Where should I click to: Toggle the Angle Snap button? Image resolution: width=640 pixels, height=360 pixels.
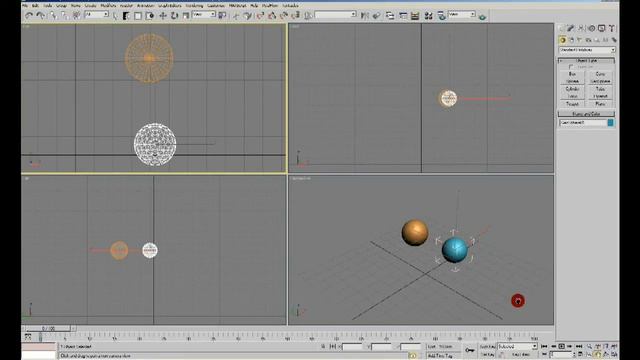[272, 16]
